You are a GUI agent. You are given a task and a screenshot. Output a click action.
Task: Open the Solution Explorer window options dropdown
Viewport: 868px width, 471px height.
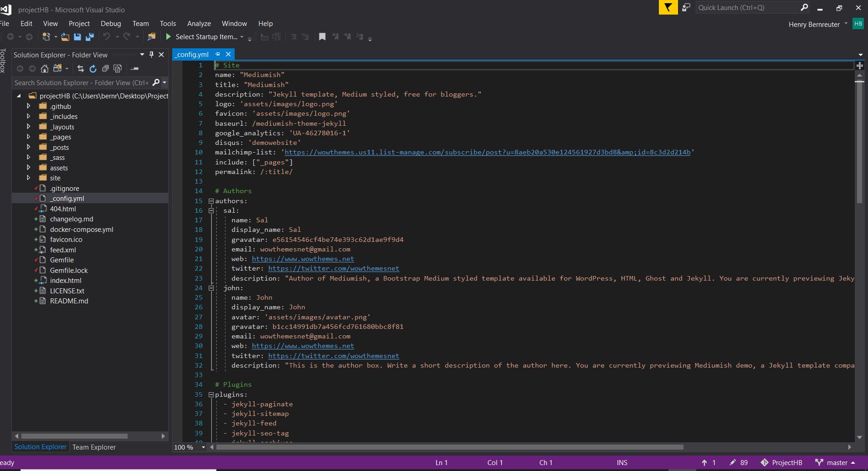click(x=142, y=55)
